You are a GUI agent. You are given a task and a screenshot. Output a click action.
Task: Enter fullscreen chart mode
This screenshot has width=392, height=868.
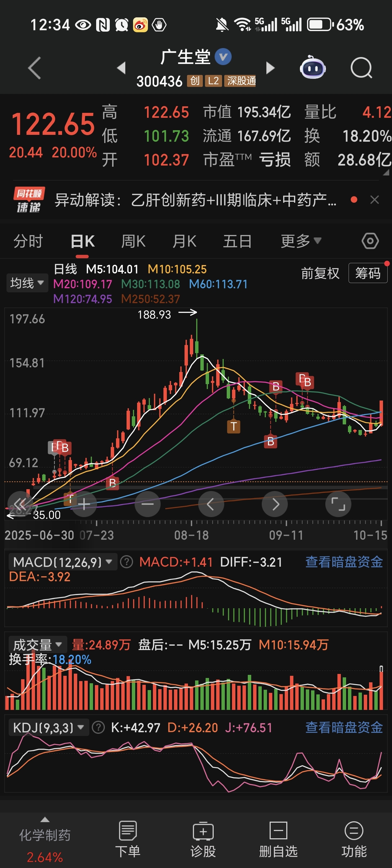(x=338, y=504)
